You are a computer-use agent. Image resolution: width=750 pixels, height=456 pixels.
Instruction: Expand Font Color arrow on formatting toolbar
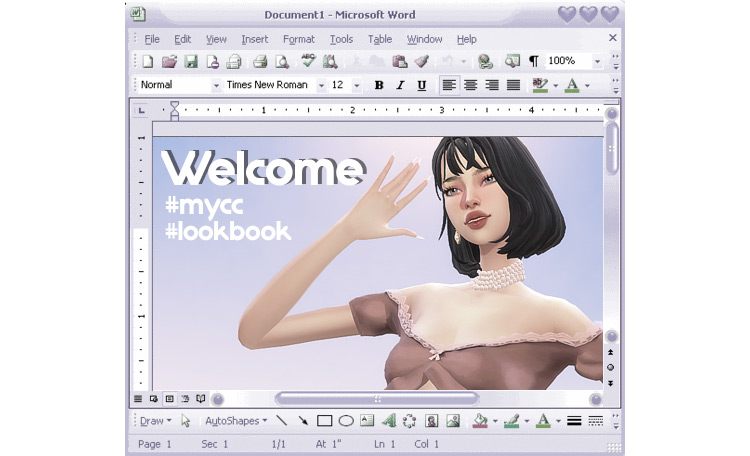pyautogui.click(x=587, y=86)
